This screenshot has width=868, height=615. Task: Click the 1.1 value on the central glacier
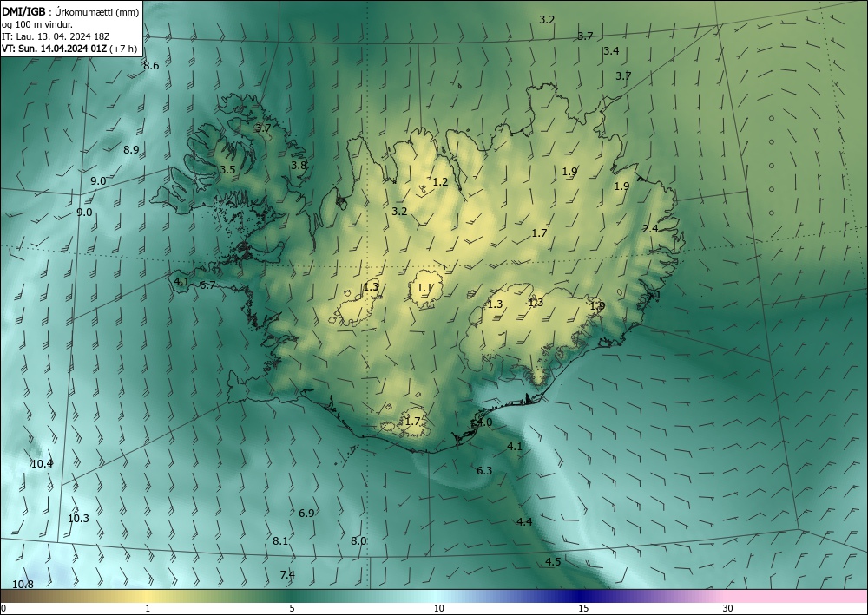(x=424, y=288)
